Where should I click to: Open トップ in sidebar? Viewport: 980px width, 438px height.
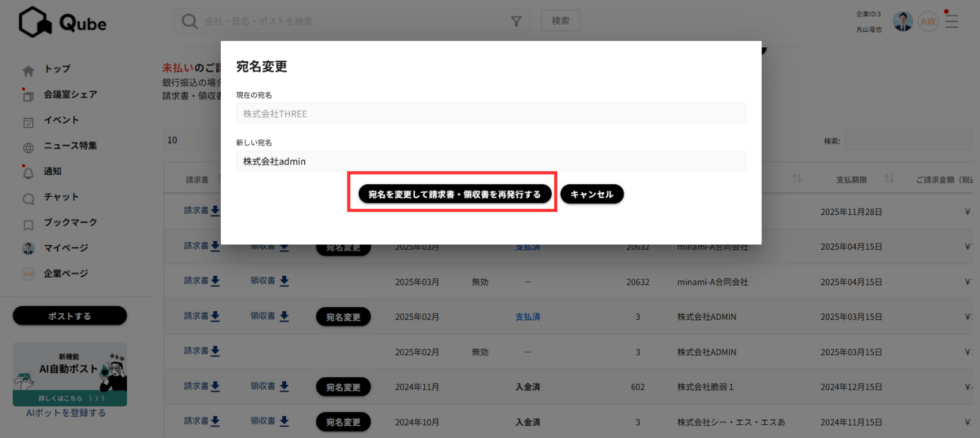point(57,69)
